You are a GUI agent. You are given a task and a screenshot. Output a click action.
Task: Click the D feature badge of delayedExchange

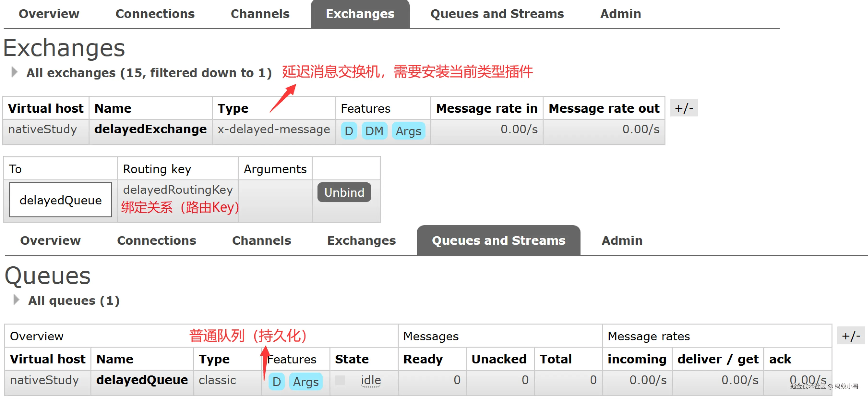pos(349,131)
